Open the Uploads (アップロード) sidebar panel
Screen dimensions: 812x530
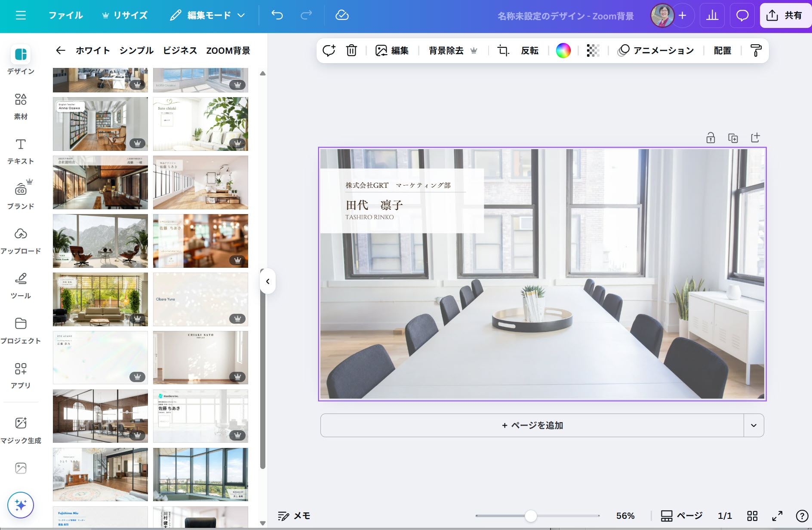pos(21,241)
